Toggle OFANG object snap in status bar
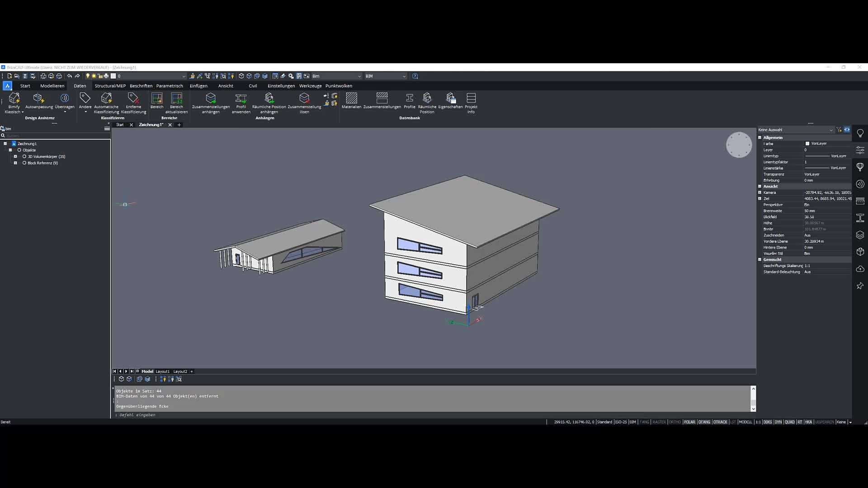 click(x=704, y=422)
